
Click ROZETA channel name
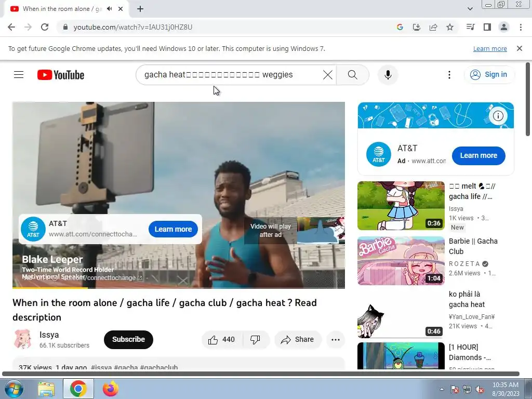[464, 263]
